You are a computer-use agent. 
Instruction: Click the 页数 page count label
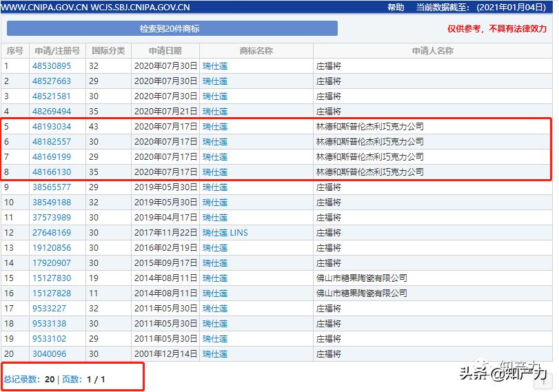(72, 379)
